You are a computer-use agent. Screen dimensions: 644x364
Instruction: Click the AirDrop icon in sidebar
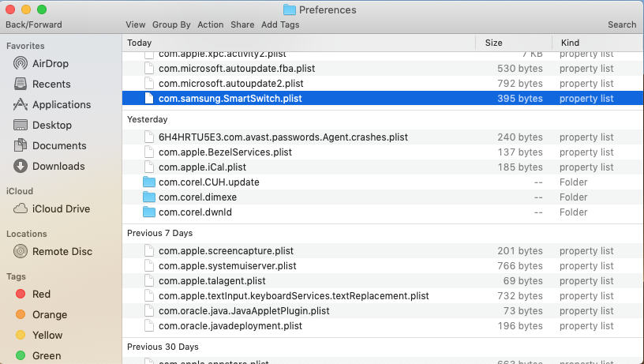[x=20, y=63]
